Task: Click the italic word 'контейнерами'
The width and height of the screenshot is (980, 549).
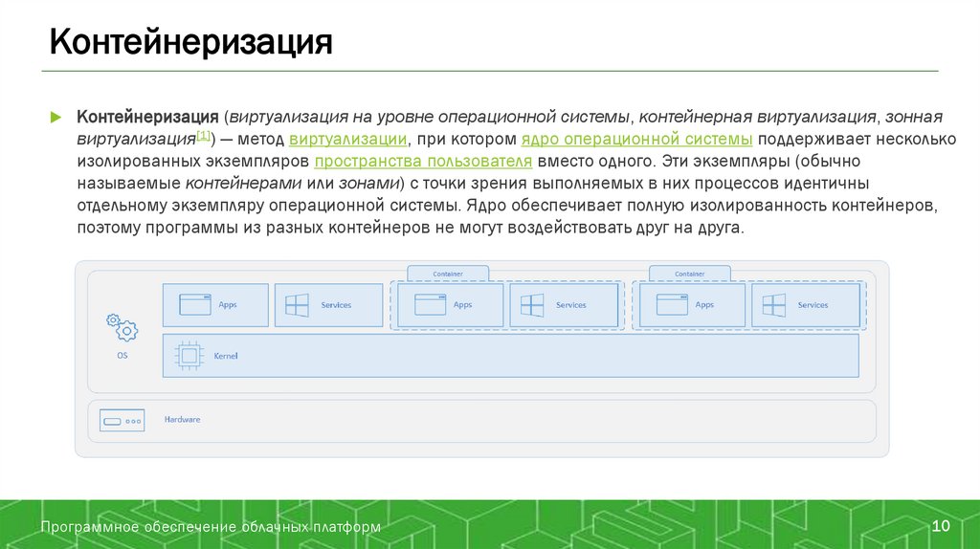Action: (244, 183)
